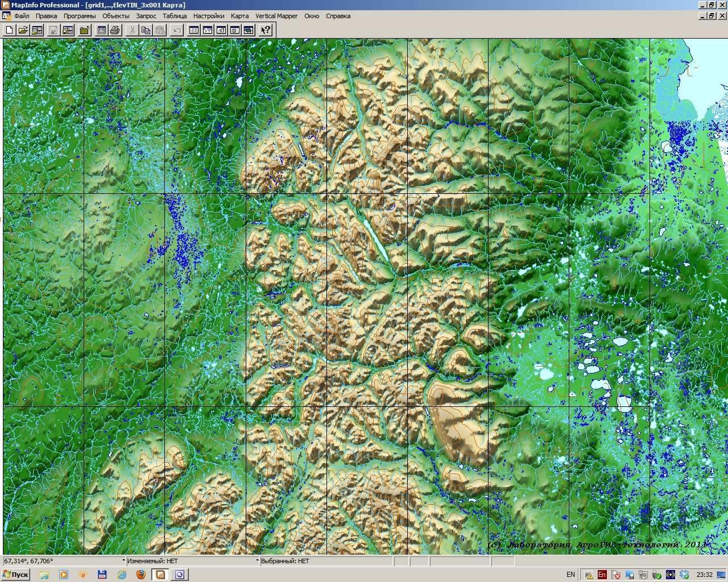The height and width of the screenshot is (582, 728).
Task: Click the red En tray icon
Action: pyautogui.click(x=602, y=575)
